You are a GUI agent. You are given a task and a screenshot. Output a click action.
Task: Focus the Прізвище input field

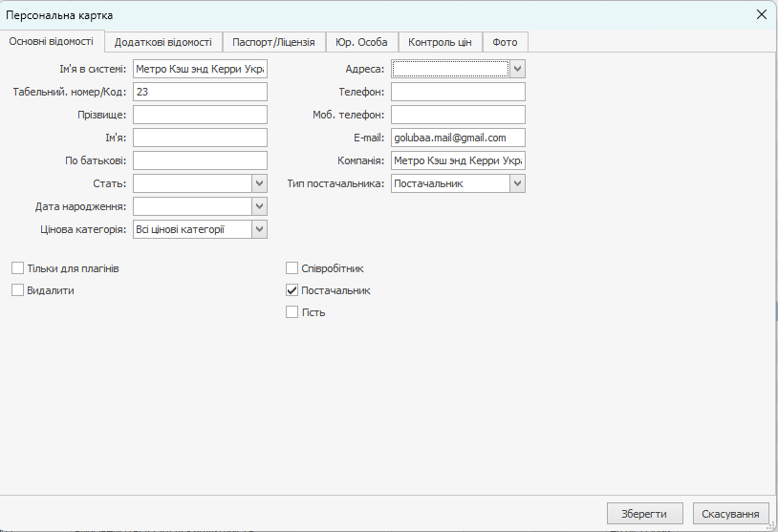coord(200,115)
